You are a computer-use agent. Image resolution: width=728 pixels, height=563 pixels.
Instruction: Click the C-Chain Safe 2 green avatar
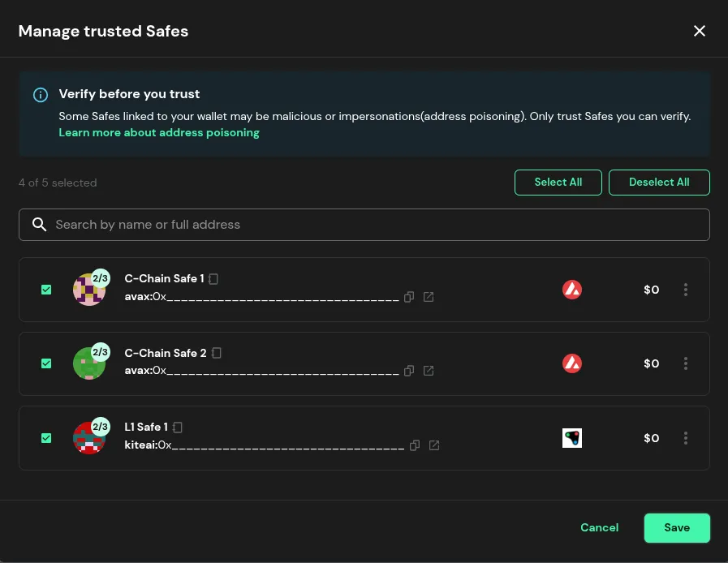click(x=88, y=364)
